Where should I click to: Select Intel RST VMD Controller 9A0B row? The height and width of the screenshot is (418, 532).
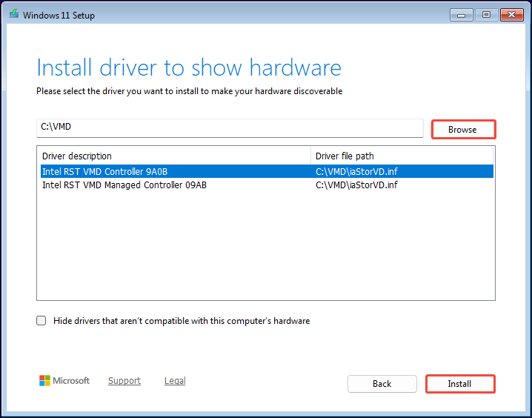267,171
